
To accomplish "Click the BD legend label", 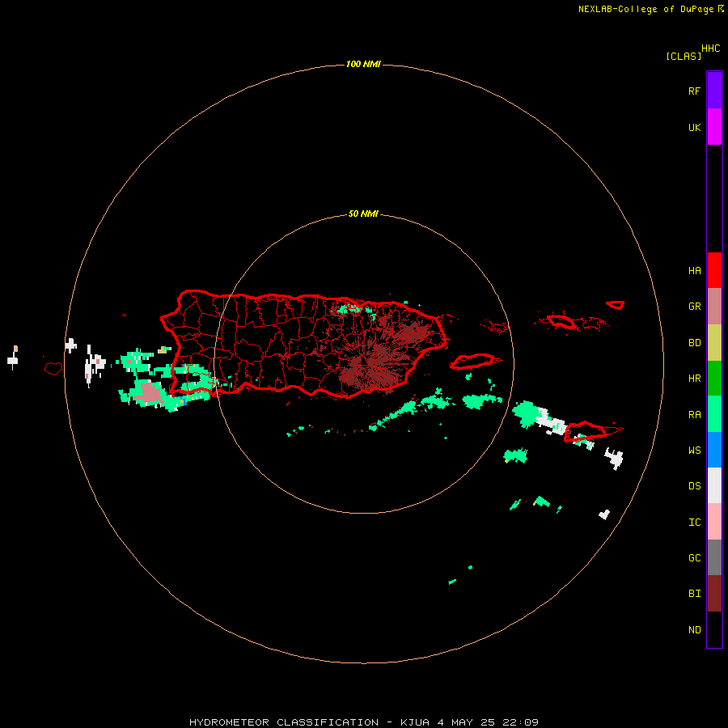I will [694, 343].
